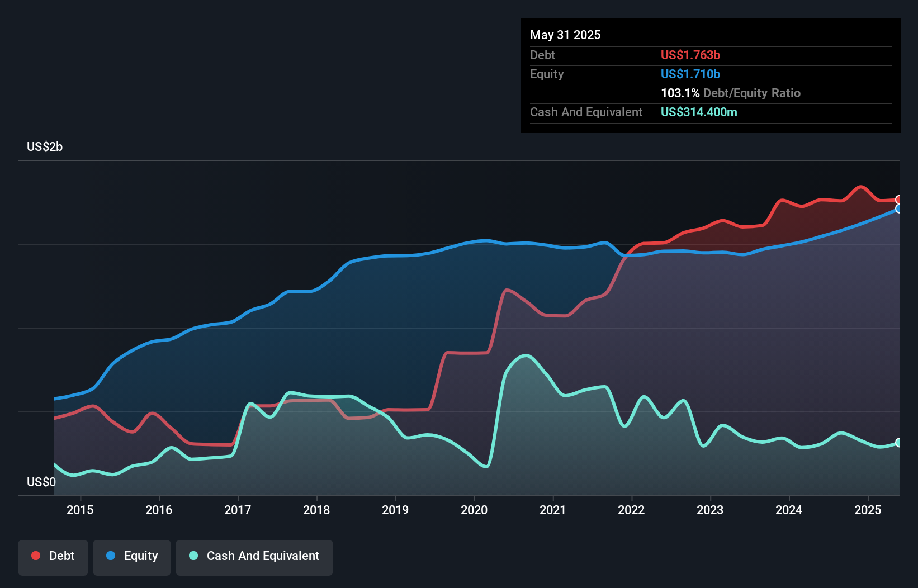This screenshot has width=918, height=588.
Task: Click the 103.1% Debt/Equity Ratio text
Action: [731, 93]
